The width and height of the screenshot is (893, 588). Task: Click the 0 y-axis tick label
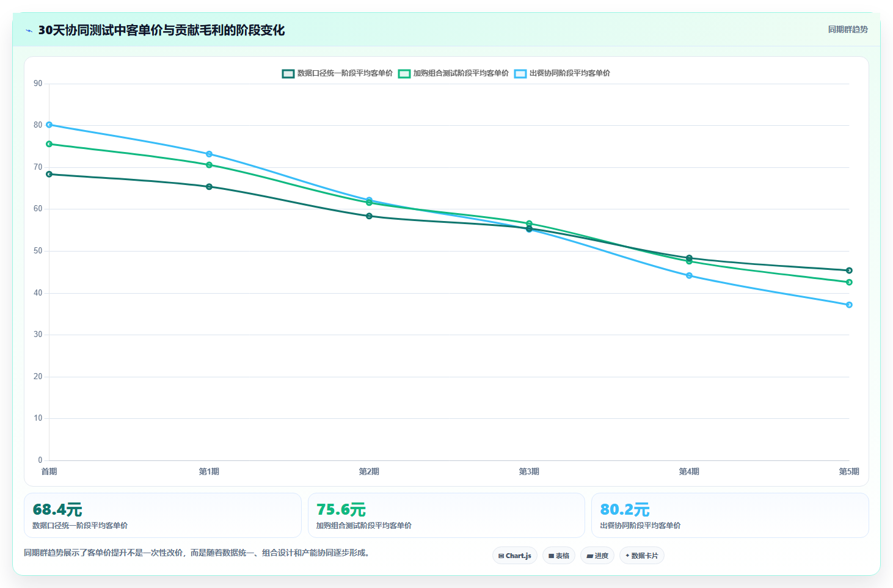pyautogui.click(x=40, y=460)
